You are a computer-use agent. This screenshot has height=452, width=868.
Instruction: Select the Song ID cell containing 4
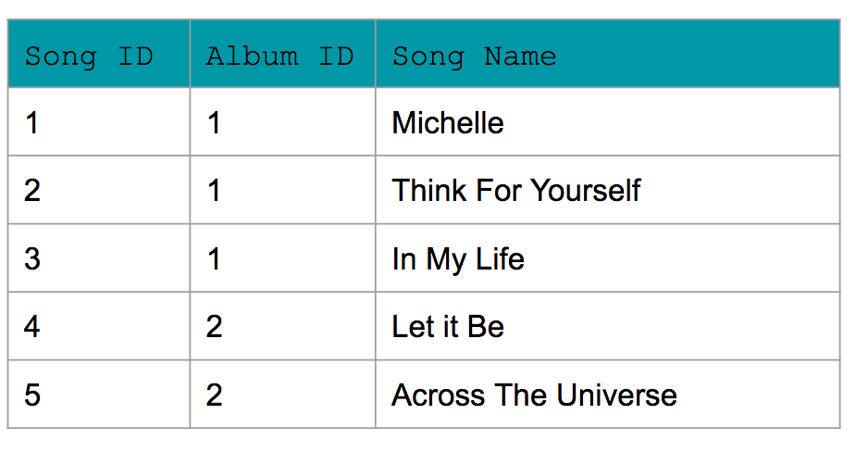32,326
